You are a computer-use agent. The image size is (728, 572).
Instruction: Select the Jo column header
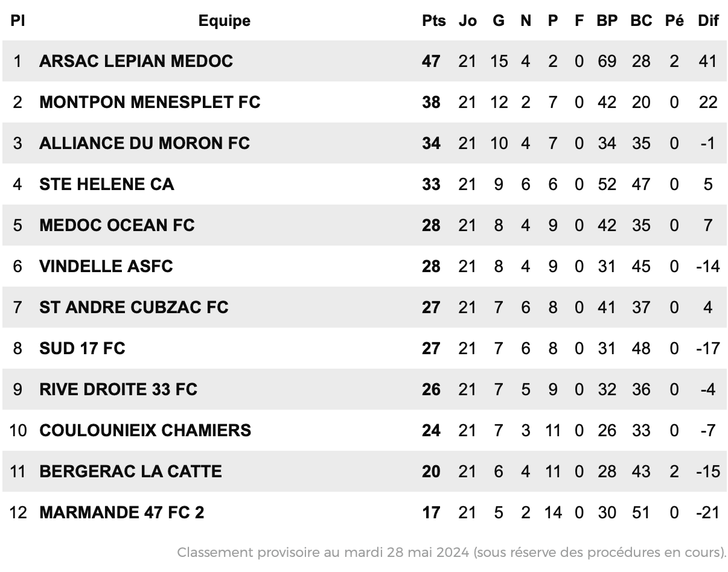point(467,21)
